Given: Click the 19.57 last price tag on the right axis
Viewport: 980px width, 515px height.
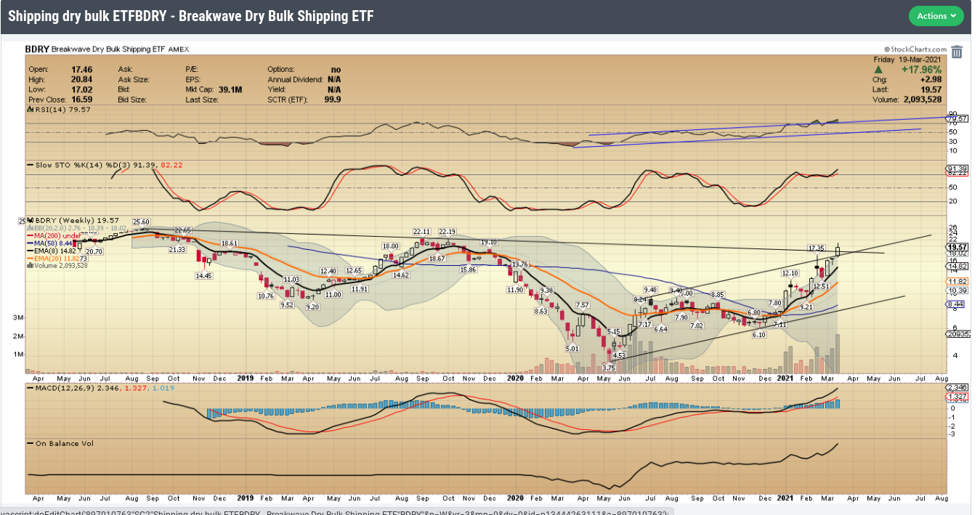Looking at the screenshot, I should pos(957,247).
